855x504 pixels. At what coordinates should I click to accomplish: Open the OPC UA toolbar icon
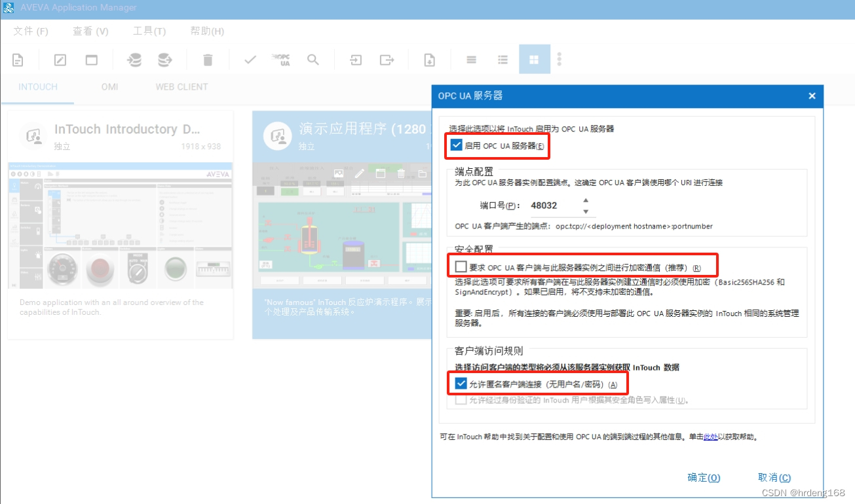(x=281, y=60)
